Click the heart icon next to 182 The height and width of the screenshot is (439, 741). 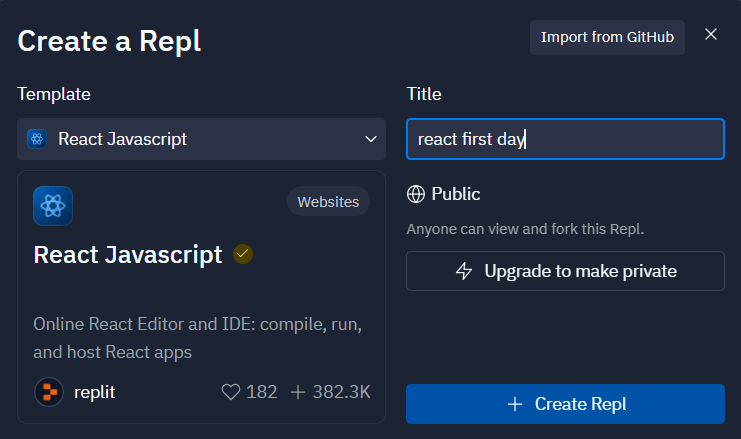click(x=231, y=392)
